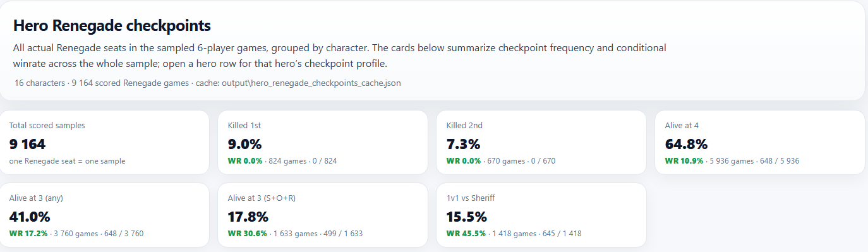Select the 1v1 vs Sheriff card

pyautogui.click(x=541, y=215)
